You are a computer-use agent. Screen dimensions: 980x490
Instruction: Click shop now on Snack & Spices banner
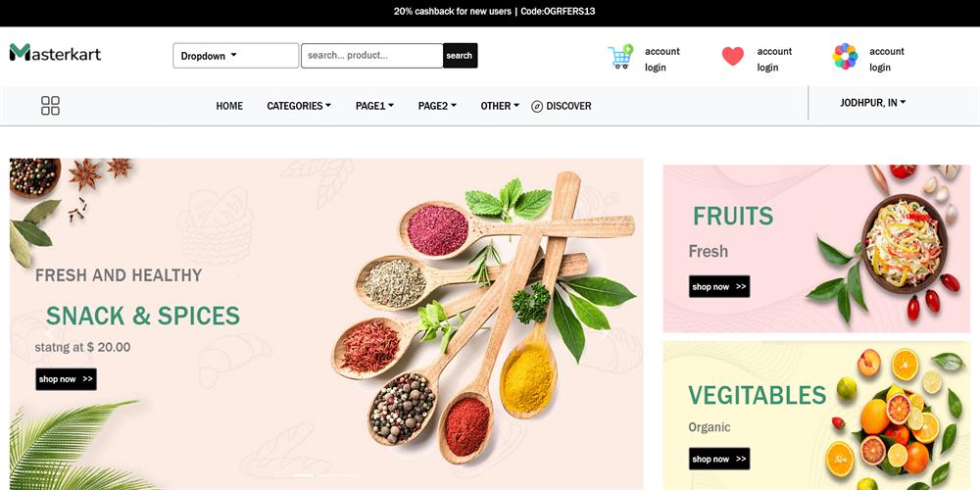click(x=67, y=379)
